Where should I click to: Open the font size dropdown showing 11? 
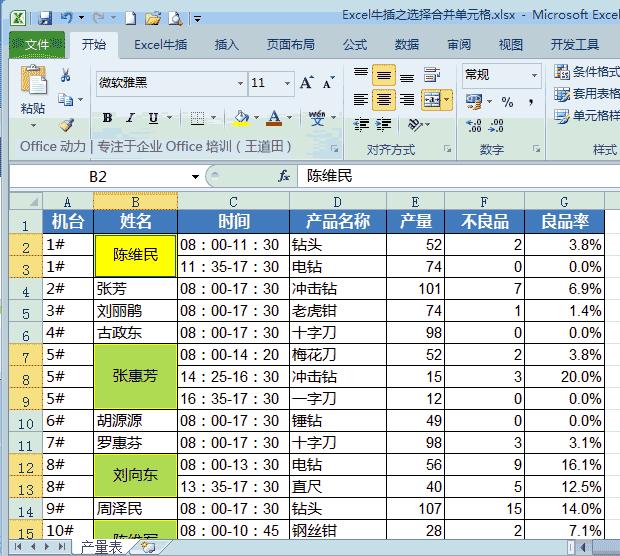[x=287, y=83]
